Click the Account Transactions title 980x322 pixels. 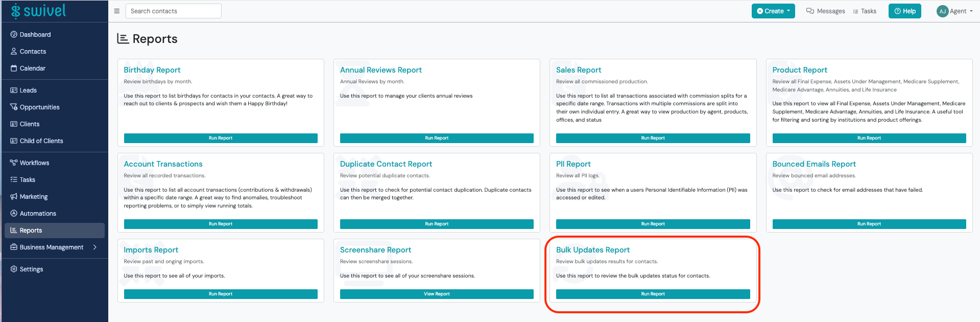[x=163, y=164]
